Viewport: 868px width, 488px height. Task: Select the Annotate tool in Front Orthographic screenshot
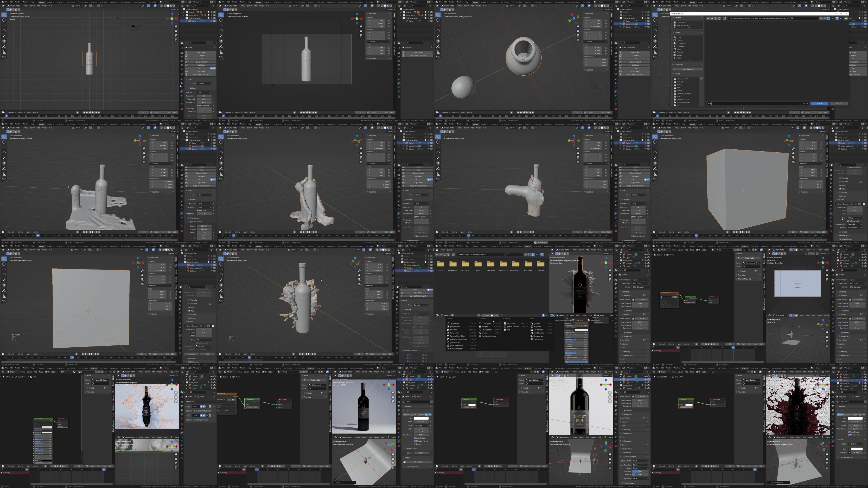tap(4, 47)
